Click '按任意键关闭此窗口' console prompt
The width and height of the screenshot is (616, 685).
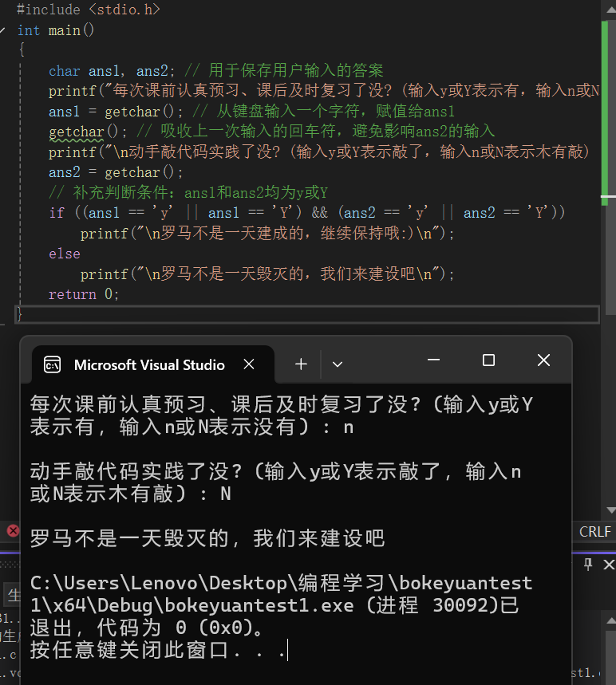coord(158,650)
